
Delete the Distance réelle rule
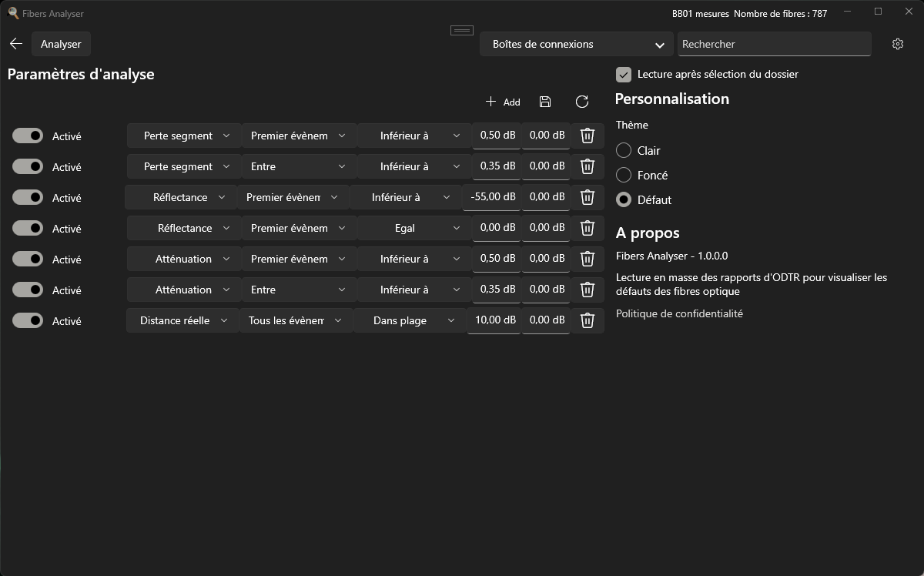(x=587, y=320)
